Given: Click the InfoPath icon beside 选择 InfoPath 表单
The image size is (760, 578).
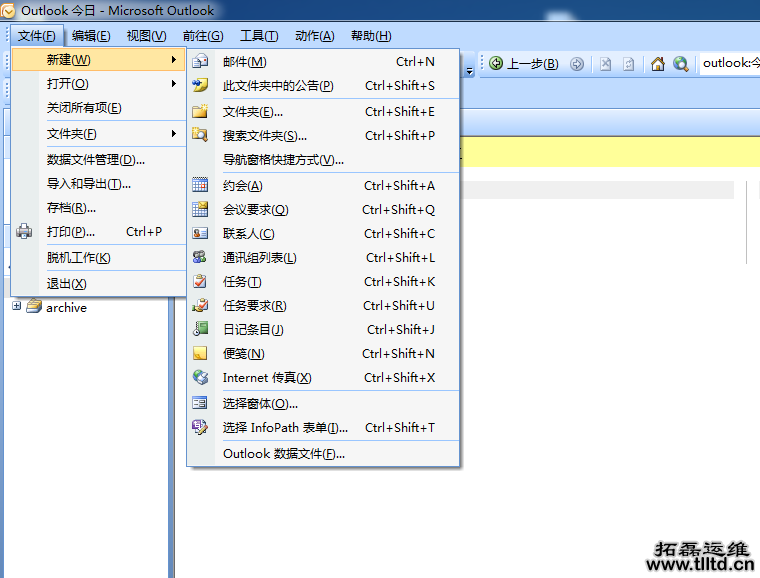Looking at the screenshot, I should [200, 427].
